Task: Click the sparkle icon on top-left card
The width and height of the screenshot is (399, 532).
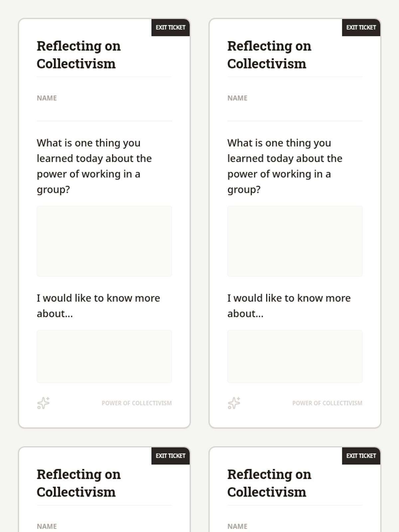Action: coord(43,403)
